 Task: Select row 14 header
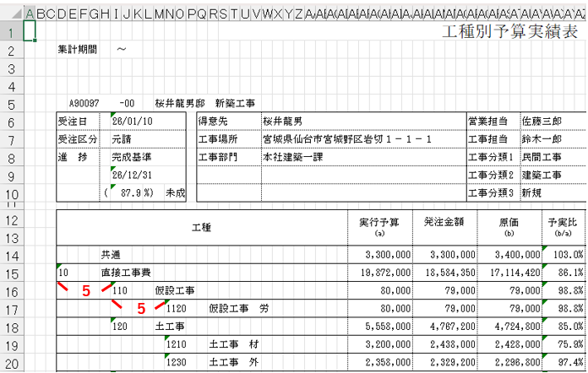click(x=11, y=256)
